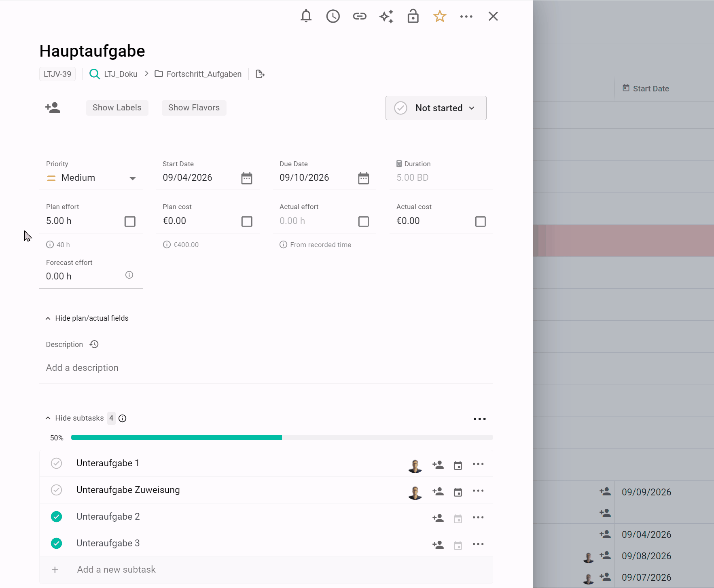Set date for Unteraufgabe 1

coord(458,465)
